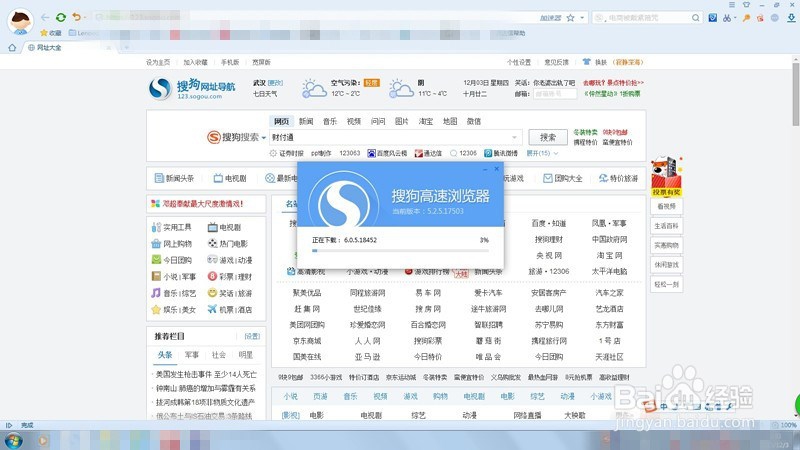Click the 加入收藏 link
Viewport: 800px width, 450px height.
[195, 62]
